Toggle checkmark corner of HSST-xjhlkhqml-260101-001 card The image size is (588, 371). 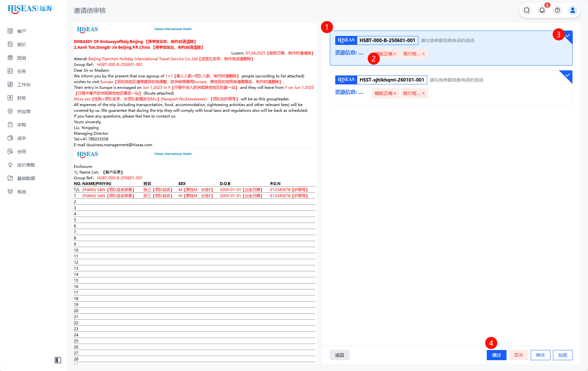[568, 75]
